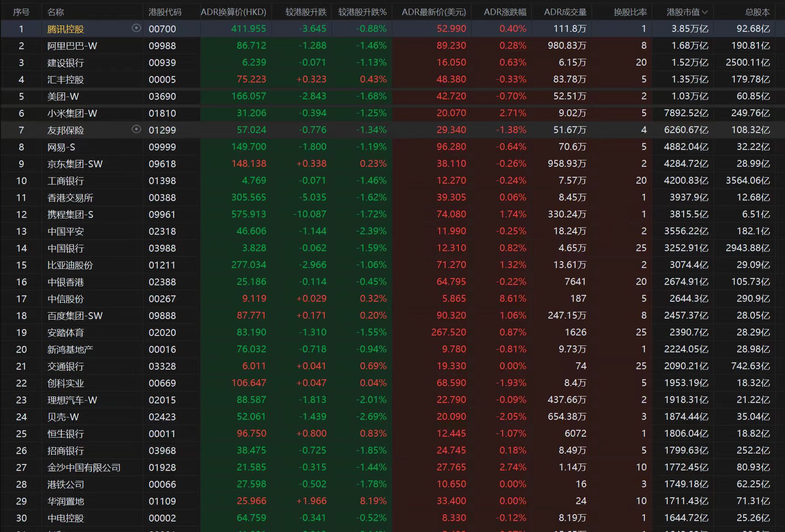Sort by the 序号 column header

coord(21,12)
